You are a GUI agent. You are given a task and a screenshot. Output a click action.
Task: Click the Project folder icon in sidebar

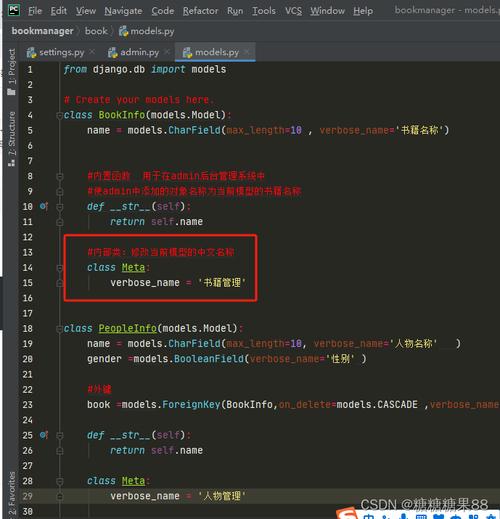(11, 92)
